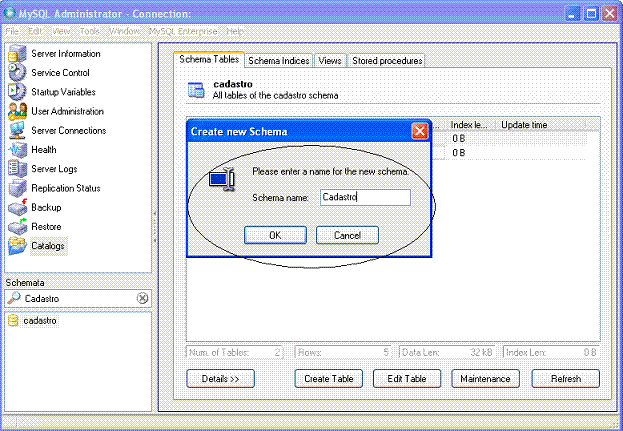Click the MySQL Administrator title bar icon
The height and width of the screenshot is (431, 623).
(x=10, y=13)
